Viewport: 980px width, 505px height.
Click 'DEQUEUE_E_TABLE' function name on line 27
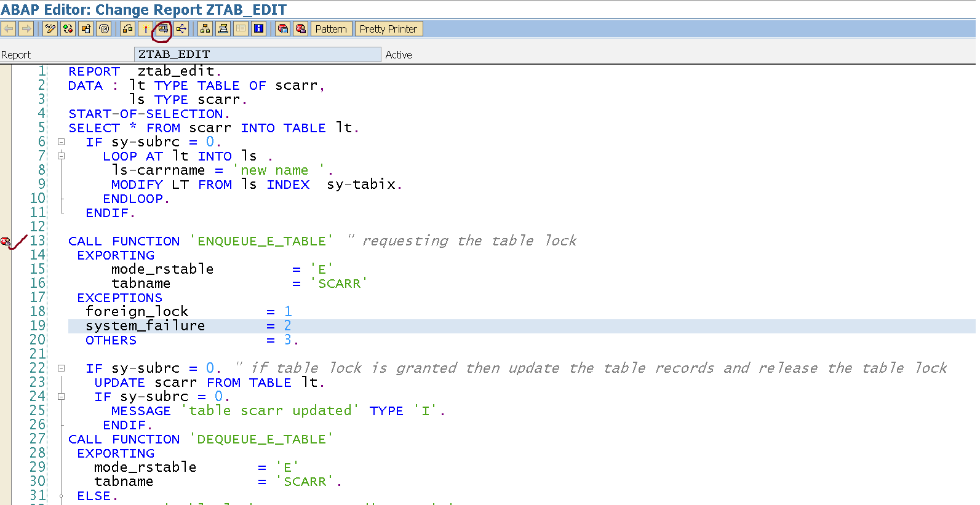coord(261,439)
